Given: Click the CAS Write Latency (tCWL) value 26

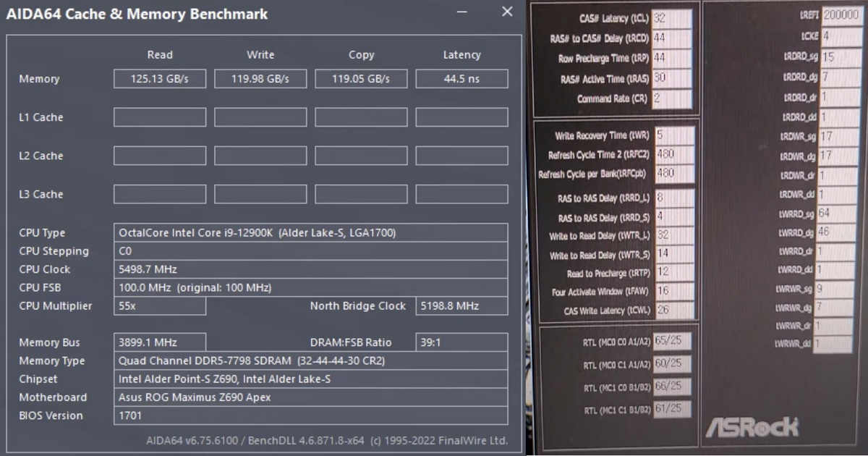Looking at the screenshot, I should (x=674, y=311).
